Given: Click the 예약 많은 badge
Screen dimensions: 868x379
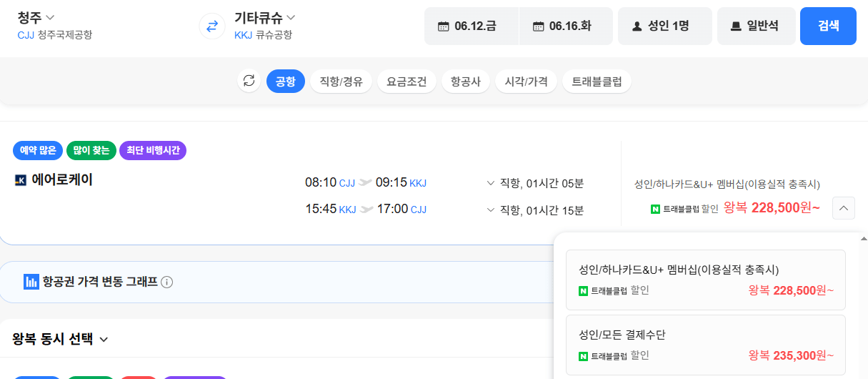Looking at the screenshot, I should (x=38, y=150).
